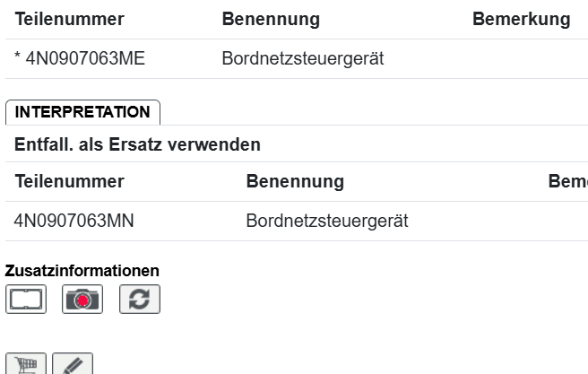This screenshot has width=588, height=374.
Task: Click the refresh arrows icon
Action: [x=139, y=300]
